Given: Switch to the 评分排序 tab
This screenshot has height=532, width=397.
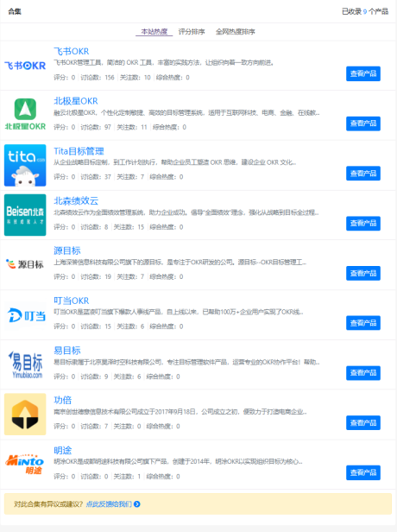Looking at the screenshot, I should (192, 32).
